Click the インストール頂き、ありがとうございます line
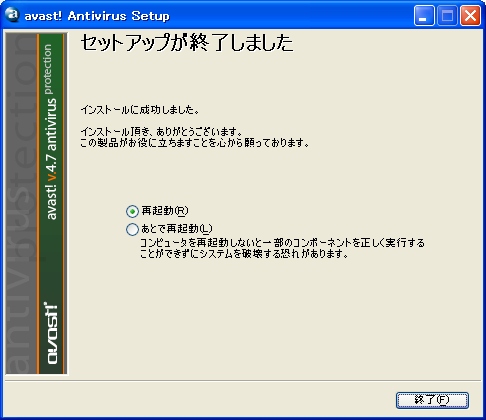 pos(162,132)
